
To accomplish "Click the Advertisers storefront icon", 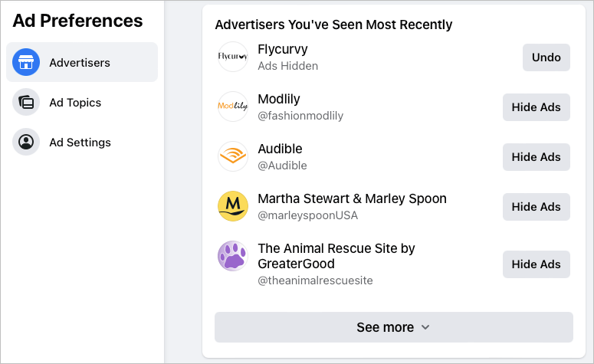I will click(26, 62).
